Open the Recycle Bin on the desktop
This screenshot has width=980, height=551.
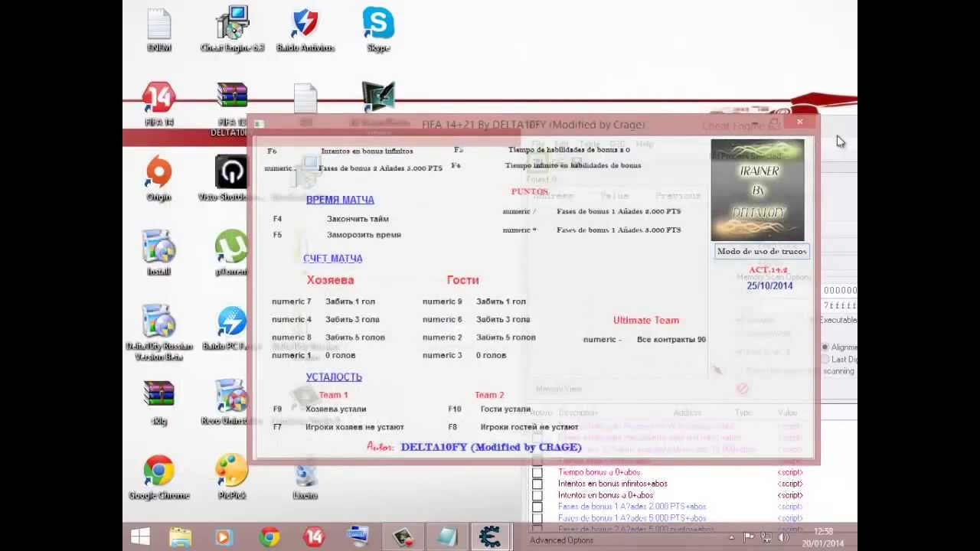(x=305, y=477)
